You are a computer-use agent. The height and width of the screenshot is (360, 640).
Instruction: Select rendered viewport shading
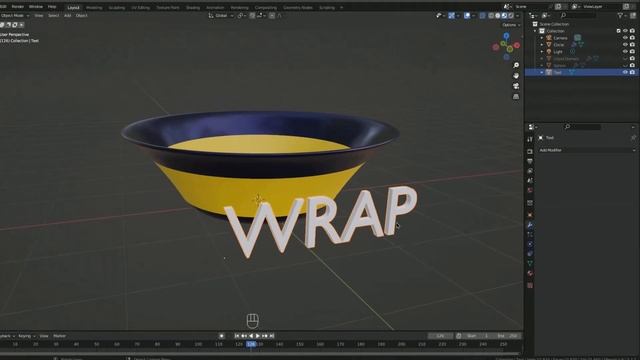point(510,16)
